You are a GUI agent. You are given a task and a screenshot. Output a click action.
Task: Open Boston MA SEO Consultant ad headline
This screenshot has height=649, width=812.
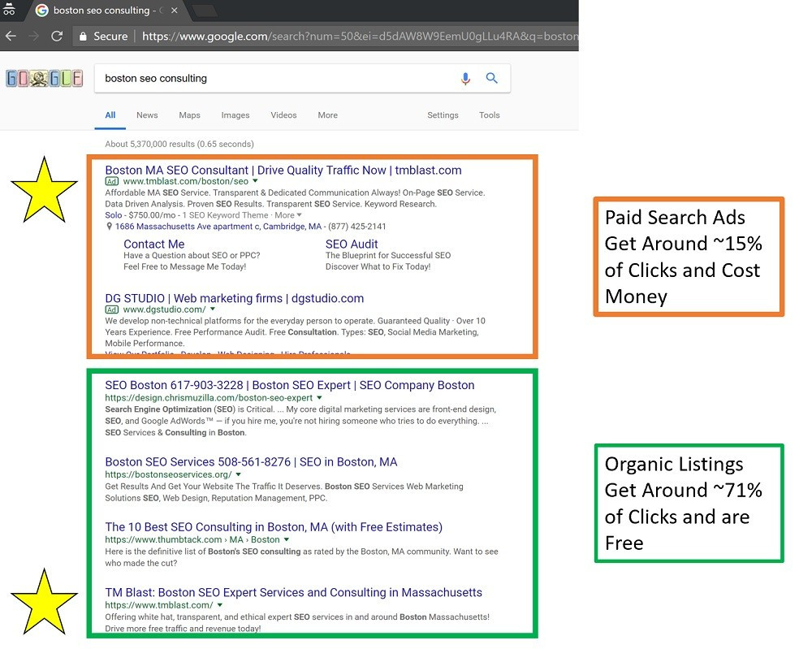point(283,170)
